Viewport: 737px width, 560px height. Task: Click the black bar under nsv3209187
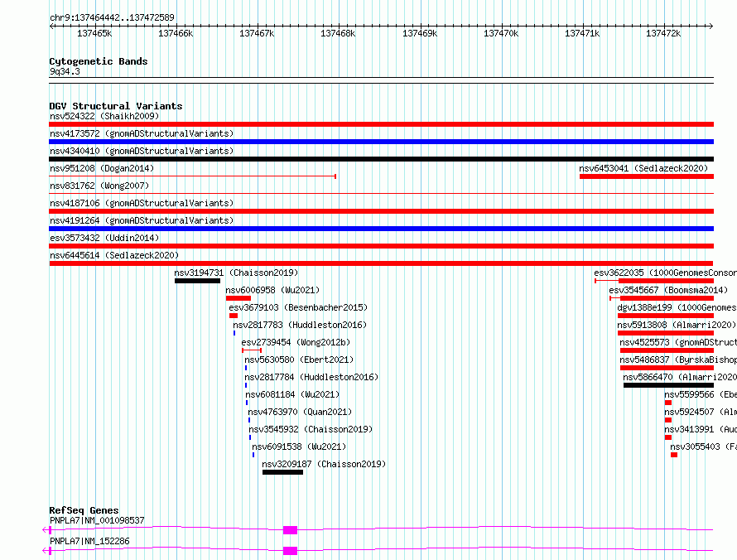(x=282, y=472)
